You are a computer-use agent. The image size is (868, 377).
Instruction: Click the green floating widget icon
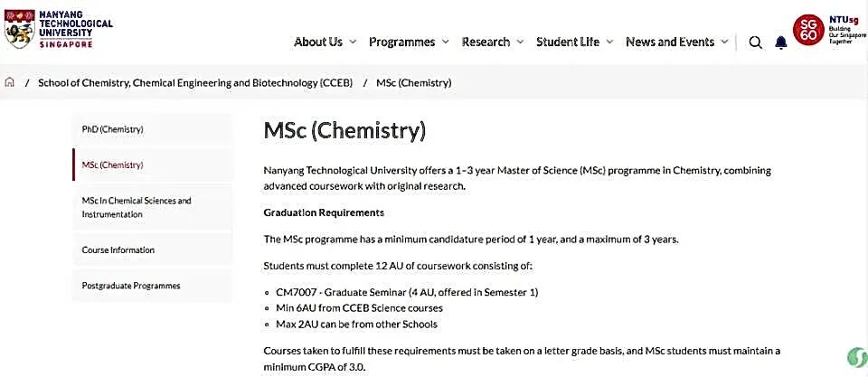pyautogui.click(x=854, y=357)
